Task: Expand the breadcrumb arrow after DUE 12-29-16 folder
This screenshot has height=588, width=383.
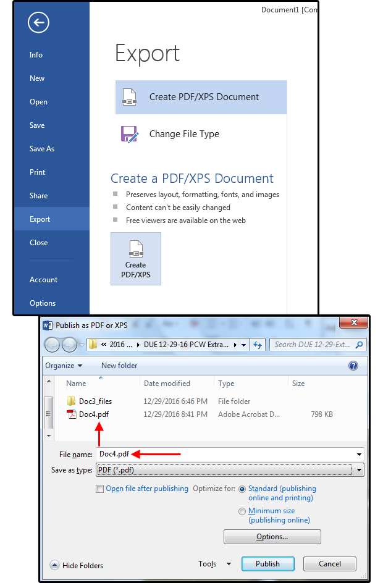Action: (235, 345)
